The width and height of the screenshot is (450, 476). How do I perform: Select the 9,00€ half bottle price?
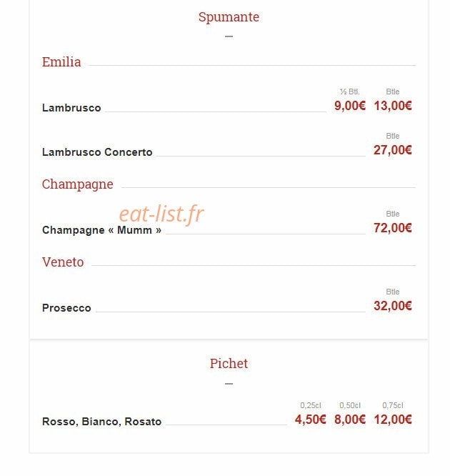click(x=350, y=106)
